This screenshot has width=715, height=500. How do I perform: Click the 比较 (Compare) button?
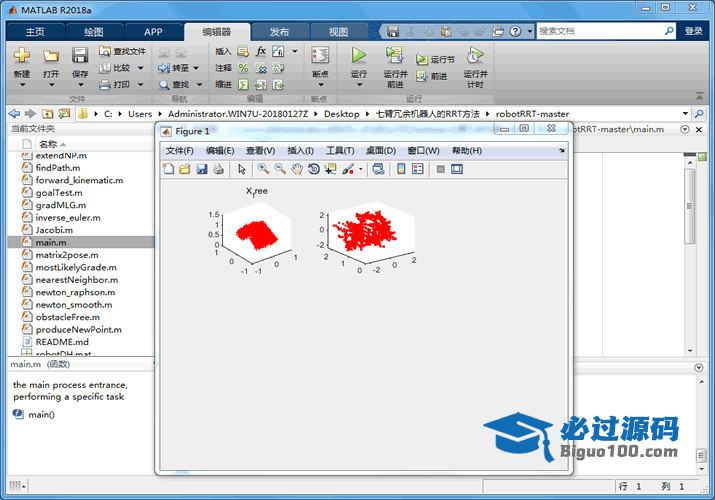click(x=116, y=68)
